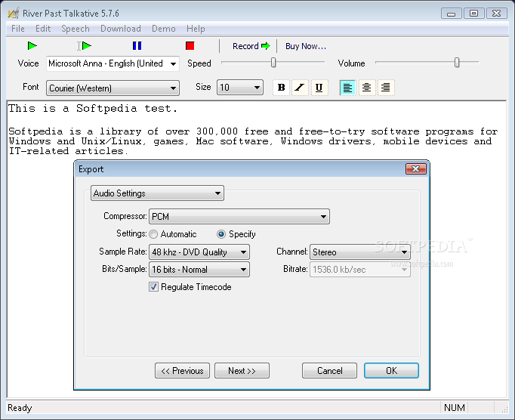The height and width of the screenshot is (420, 515).
Task: Pause speech with the blue pause icon
Action: (137, 45)
